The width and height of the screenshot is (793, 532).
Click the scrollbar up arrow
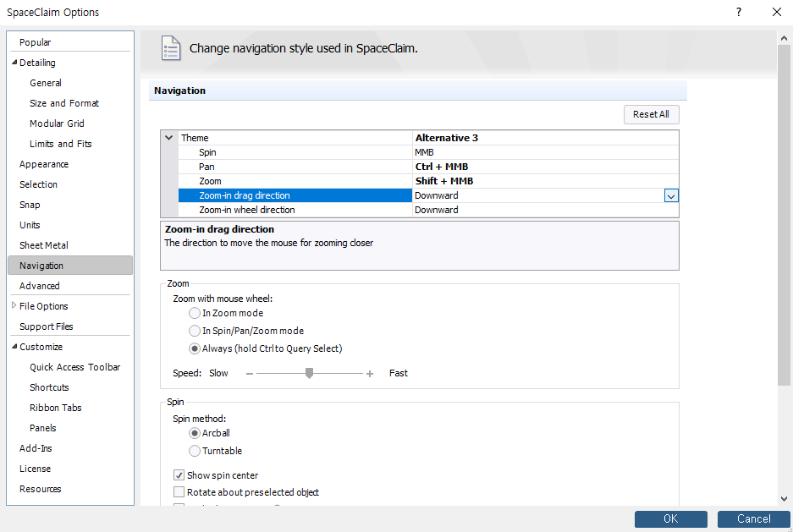[x=784, y=38]
